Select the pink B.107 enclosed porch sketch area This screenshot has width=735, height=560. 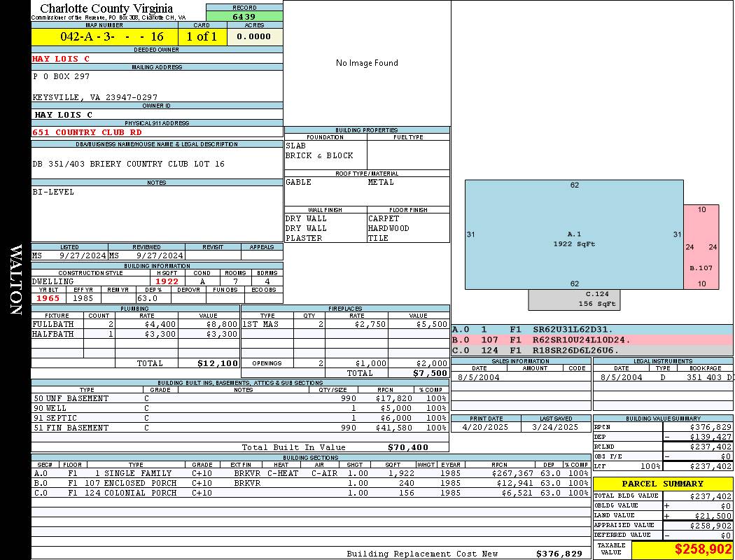[701, 247]
